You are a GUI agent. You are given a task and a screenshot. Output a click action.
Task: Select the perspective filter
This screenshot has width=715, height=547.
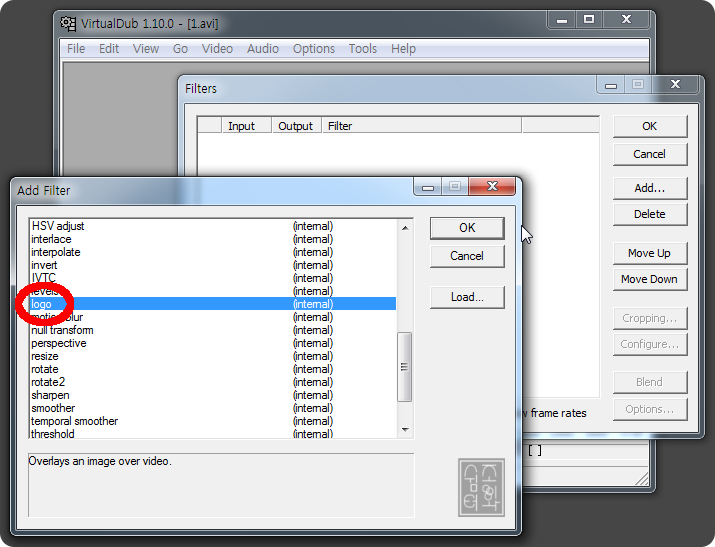213,343
